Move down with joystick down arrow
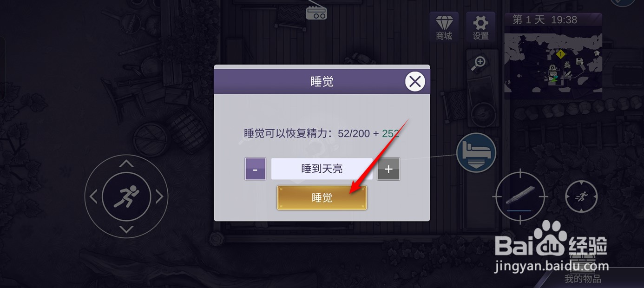Viewport: 644px width, 288px height. [x=126, y=229]
